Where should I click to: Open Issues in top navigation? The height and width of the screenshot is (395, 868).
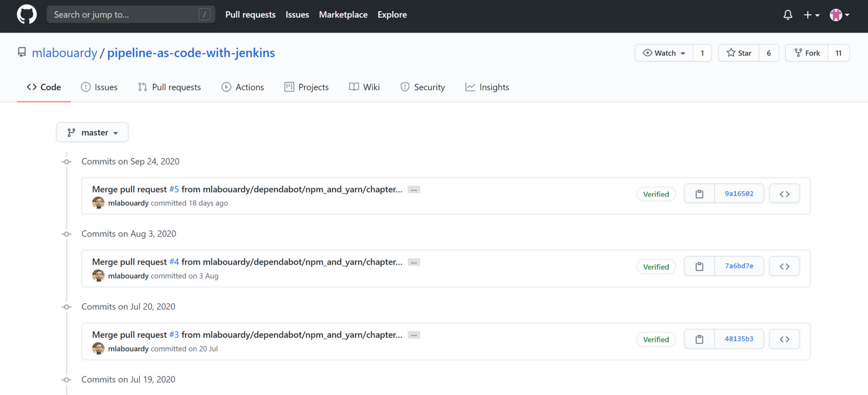(297, 14)
